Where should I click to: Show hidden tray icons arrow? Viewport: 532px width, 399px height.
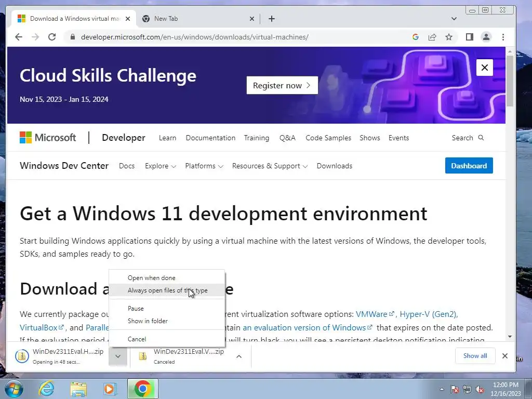(x=442, y=389)
